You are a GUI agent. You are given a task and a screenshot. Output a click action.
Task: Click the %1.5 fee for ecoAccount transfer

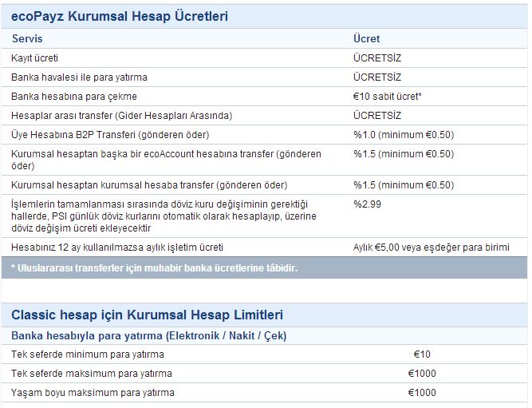pyautogui.click(x=404, y=154)
